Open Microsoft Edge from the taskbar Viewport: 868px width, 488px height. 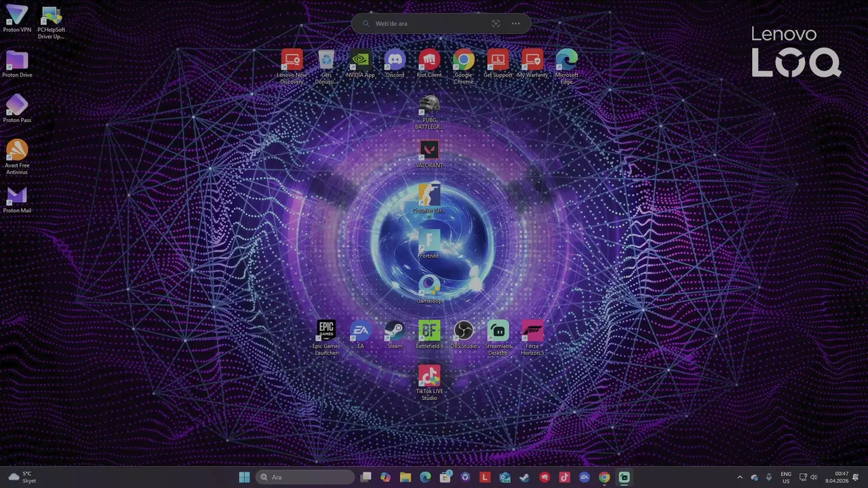click(425, 477)
